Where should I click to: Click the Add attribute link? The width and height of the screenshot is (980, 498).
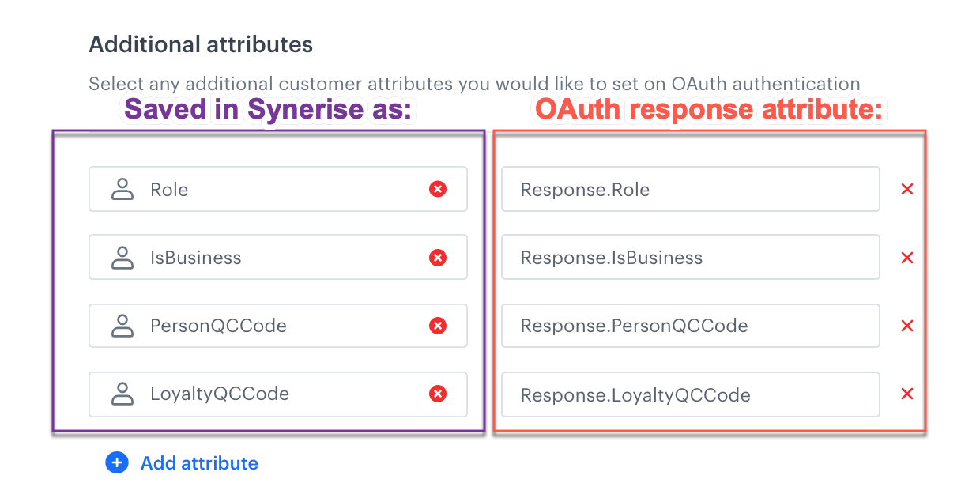point(198,462)
